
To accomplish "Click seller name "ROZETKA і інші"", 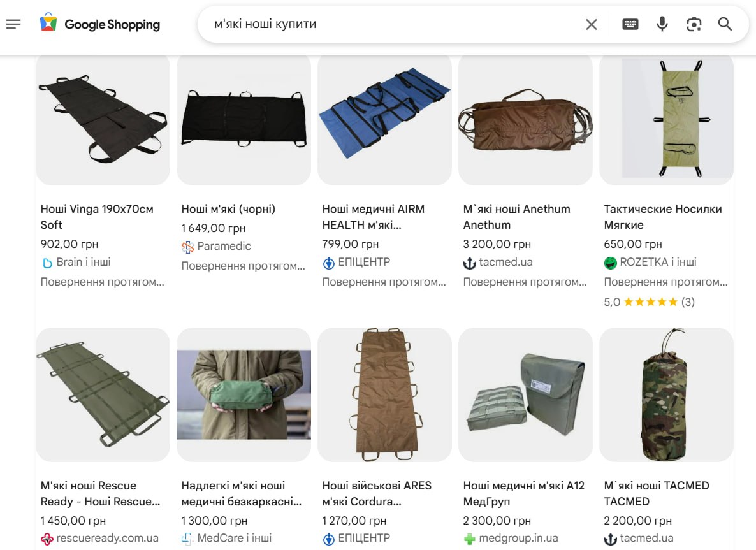I will point(658,262).
